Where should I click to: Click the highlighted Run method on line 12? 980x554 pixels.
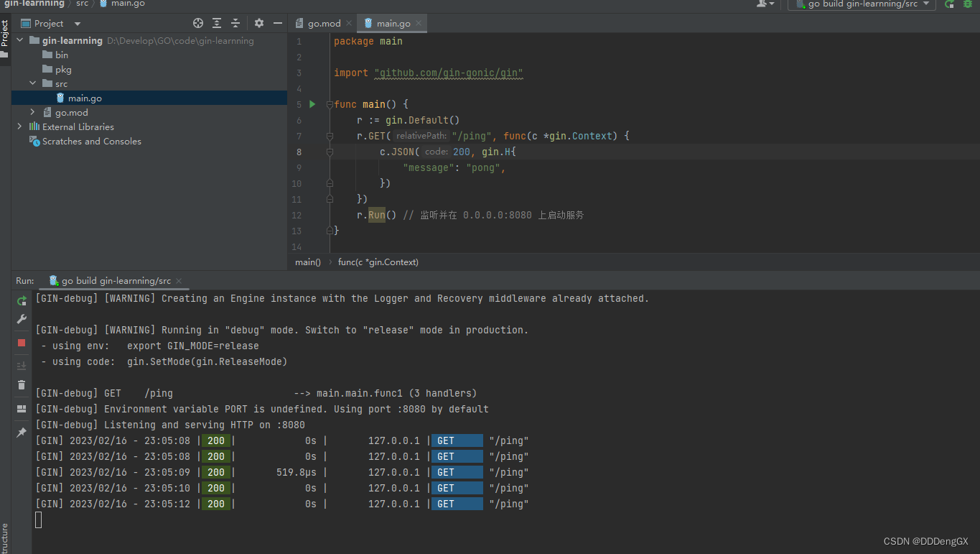377,215
